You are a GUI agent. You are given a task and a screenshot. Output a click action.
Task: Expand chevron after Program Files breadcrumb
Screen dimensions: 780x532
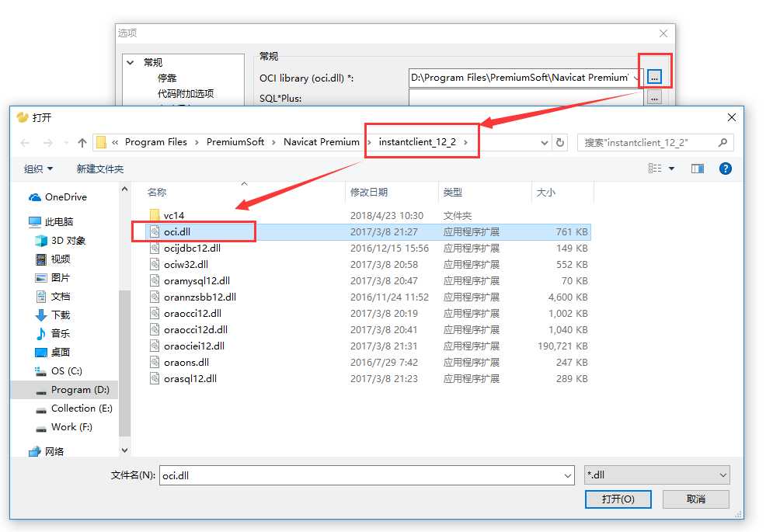tap(197, 142)
